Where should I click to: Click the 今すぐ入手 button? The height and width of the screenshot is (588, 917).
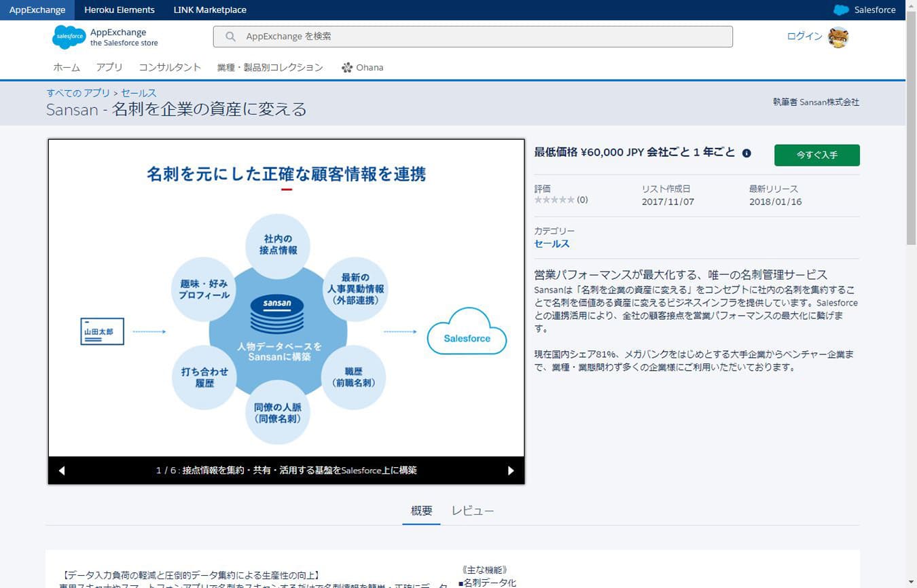(x=817, y=155)
